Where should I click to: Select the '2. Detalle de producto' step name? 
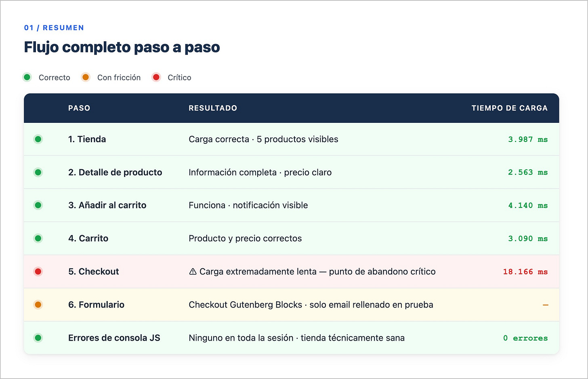pos(115,173)
